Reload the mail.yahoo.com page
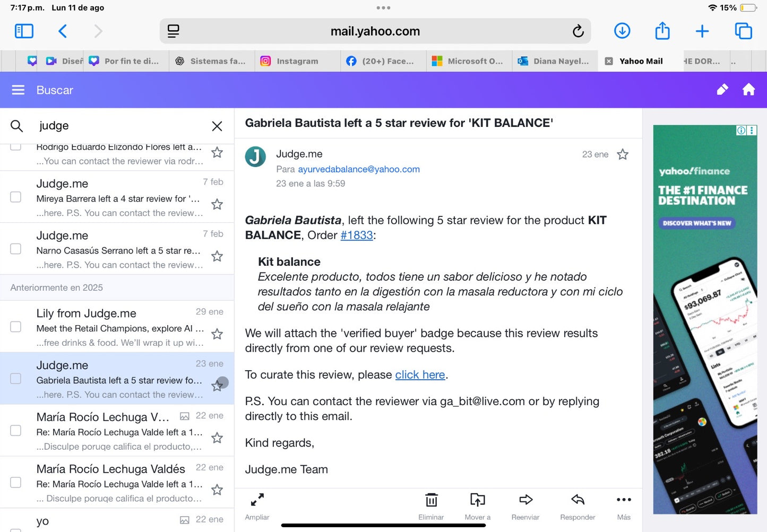Image resolution: width=767 pixels, height=532 pixels. (578, 31)
